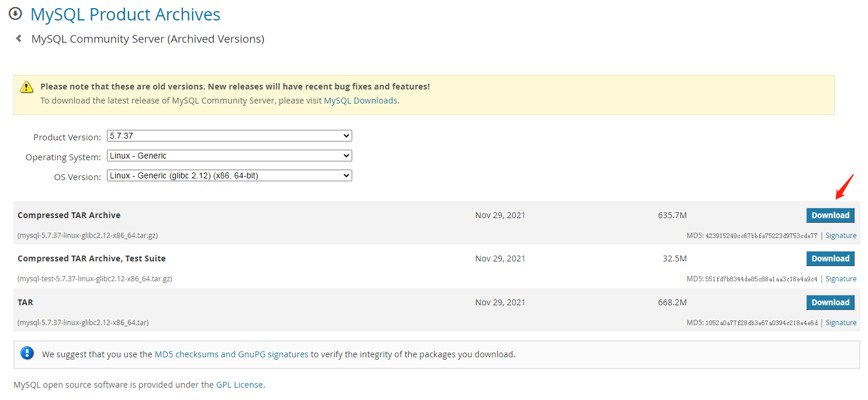This screenshot has width=868, height=400.
Task: Click the bold old versions warning sentence
Action: (x=235, y=87)
